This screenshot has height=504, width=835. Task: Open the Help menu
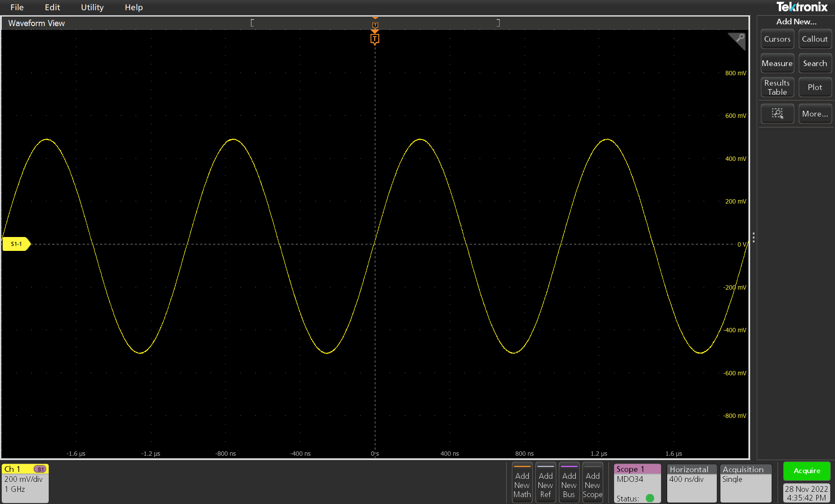[x=134, y=7]
